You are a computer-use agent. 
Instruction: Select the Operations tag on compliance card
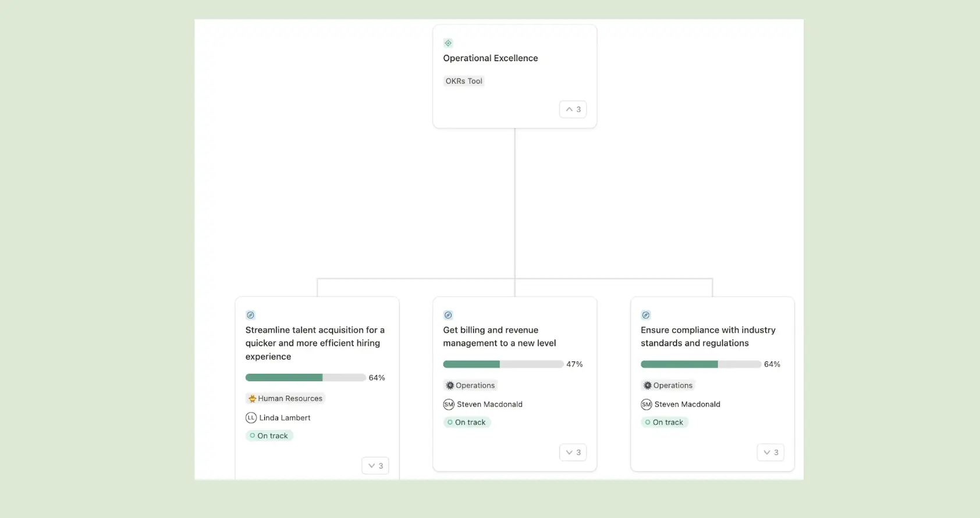pos(668,385)
